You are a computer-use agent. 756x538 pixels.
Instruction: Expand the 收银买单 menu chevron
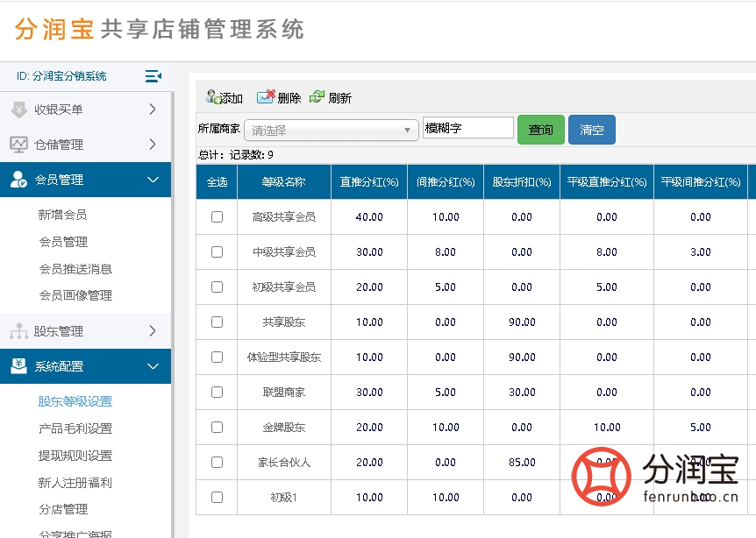click(151, 109)
